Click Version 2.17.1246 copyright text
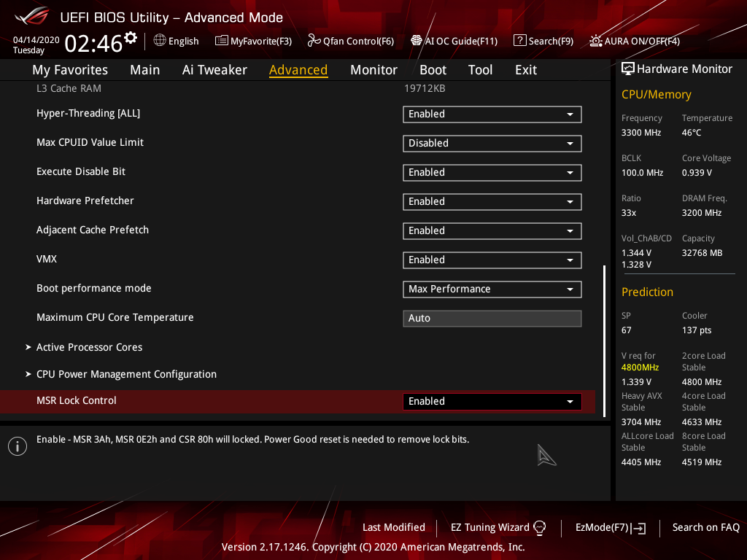 click(373, 547)
